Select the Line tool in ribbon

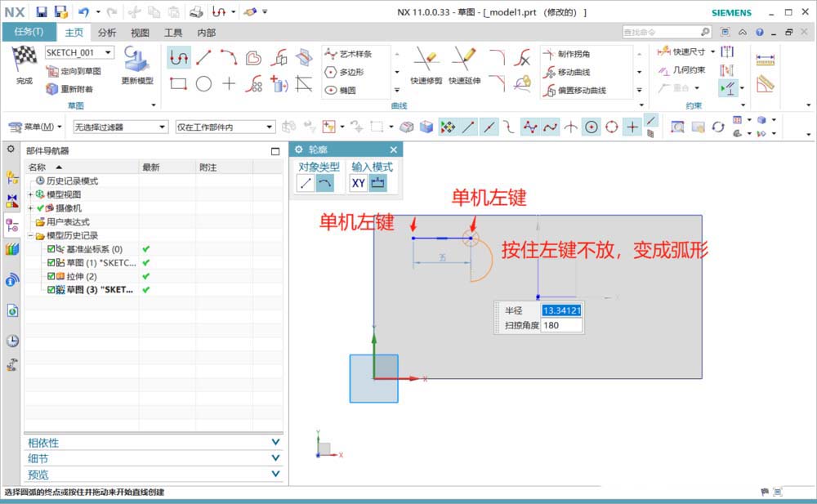click(203, 57)
